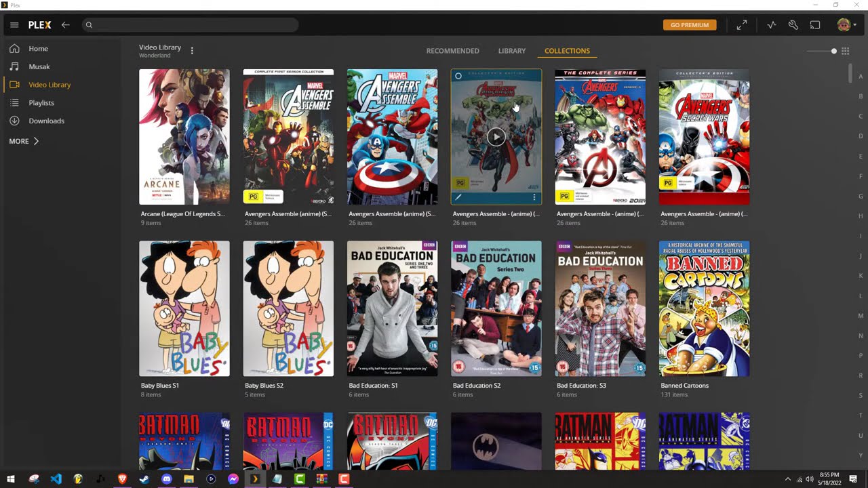
Task: Click the Bad Education: S1 title
Action: (x=373, y=386)
